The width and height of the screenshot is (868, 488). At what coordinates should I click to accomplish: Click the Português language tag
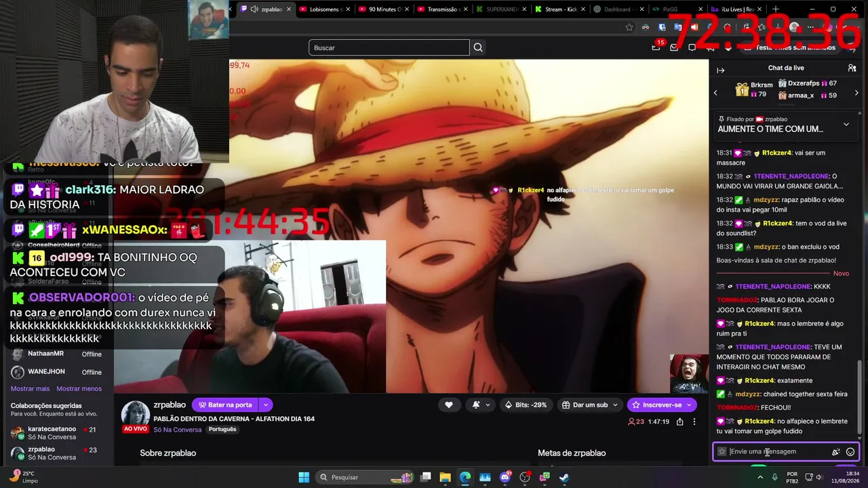(x=222, y=429)
